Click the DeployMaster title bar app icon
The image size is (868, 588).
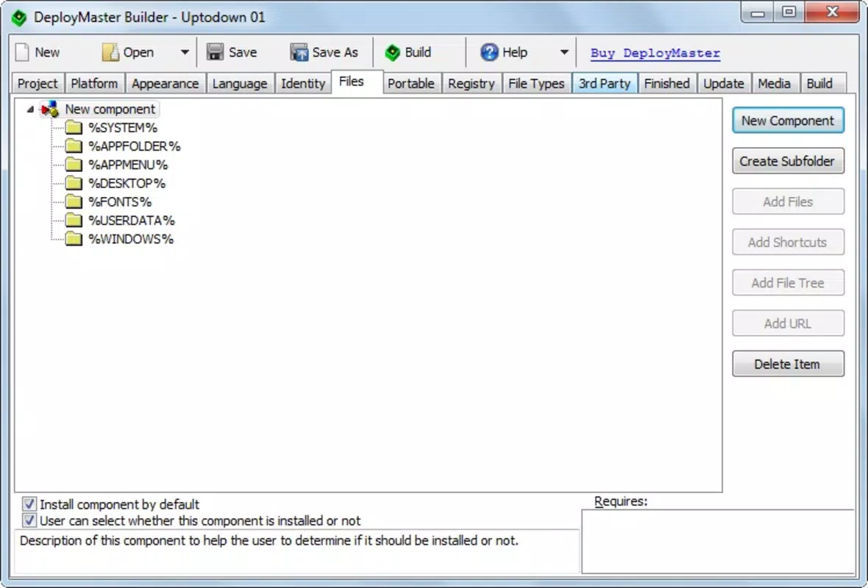(x=19, y=18)
